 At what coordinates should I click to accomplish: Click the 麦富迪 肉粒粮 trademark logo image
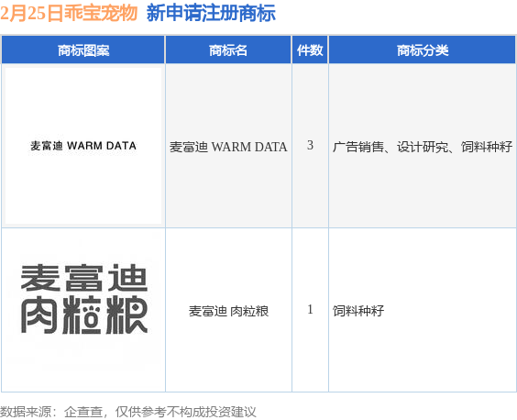point(83,299)
